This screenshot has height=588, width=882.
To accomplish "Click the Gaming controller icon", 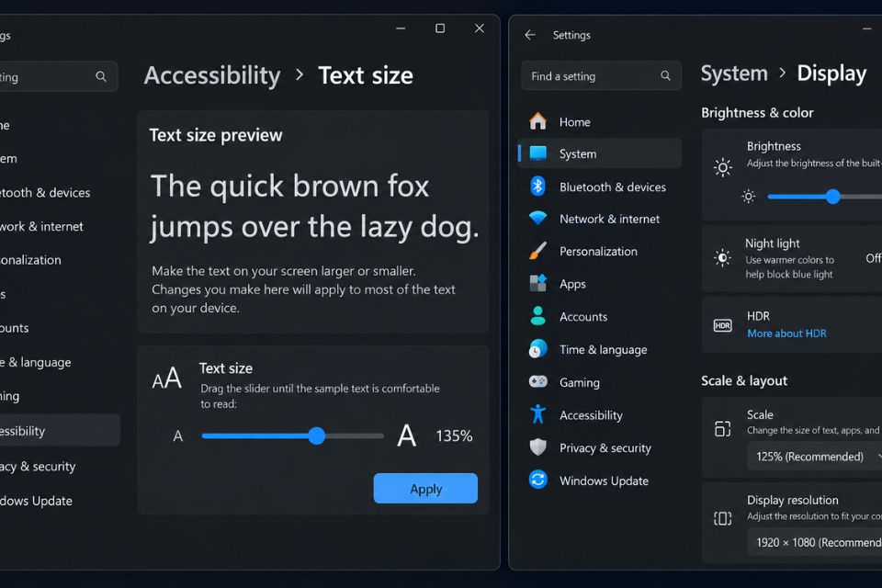I will [x=537, y=381].
